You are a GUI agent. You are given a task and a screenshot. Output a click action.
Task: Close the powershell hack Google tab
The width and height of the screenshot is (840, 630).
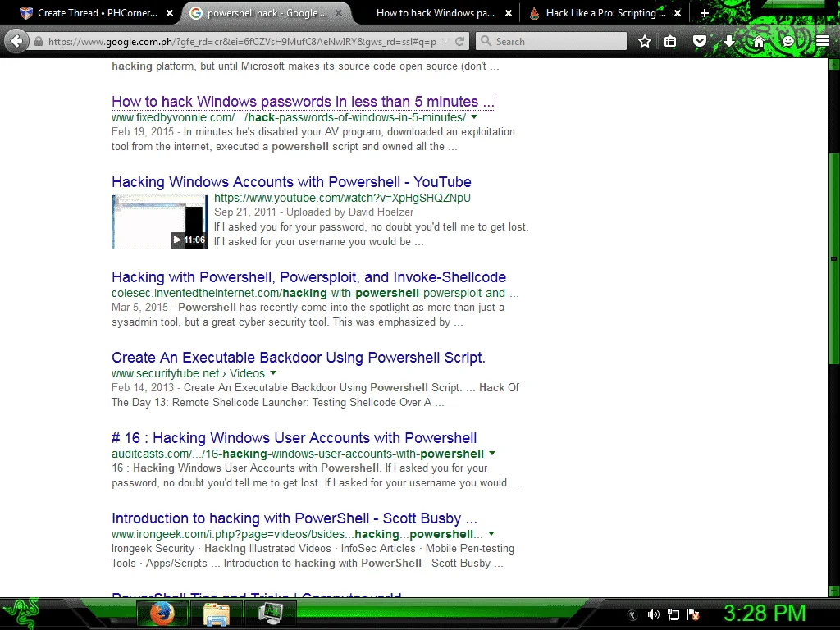(x=339, y=13)
